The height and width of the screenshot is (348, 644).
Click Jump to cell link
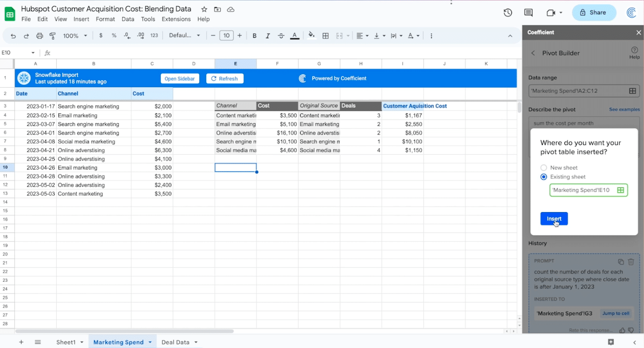click(x=615, y=313)
